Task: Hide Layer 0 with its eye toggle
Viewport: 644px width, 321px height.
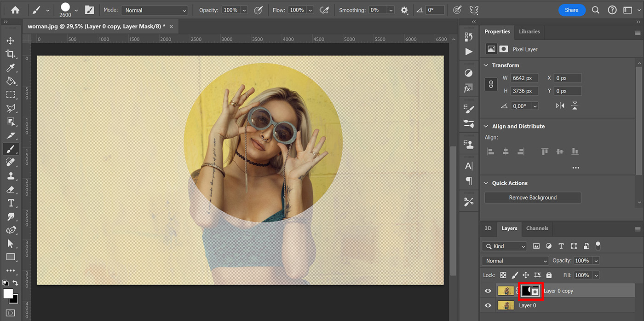Action: pos(488,305)
